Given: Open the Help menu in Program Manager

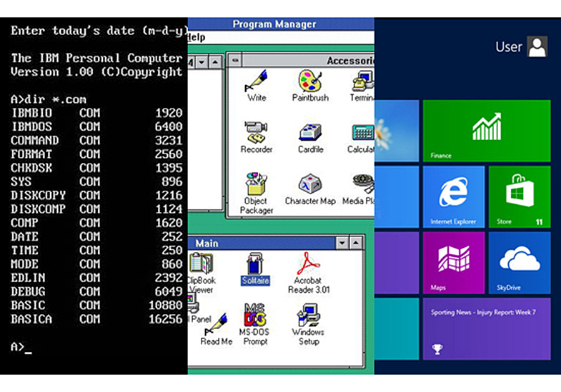Looking at the screenshot, I should click(197, 37).
